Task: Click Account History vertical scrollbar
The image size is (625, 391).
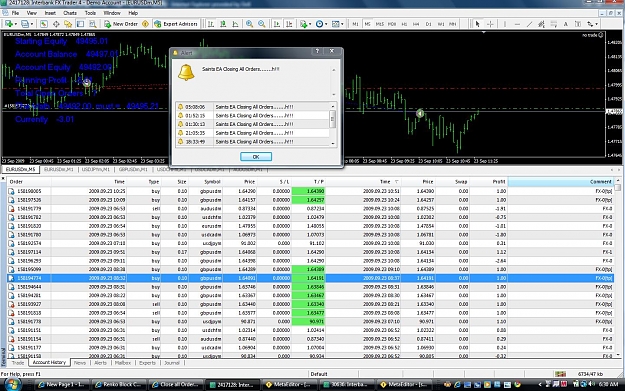Action: pos(617,267)
